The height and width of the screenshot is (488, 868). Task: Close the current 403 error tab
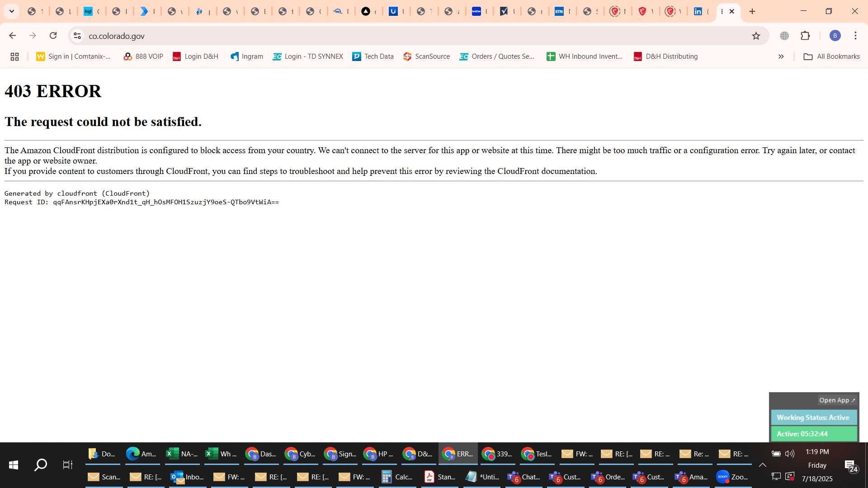[x=732, y=11]
